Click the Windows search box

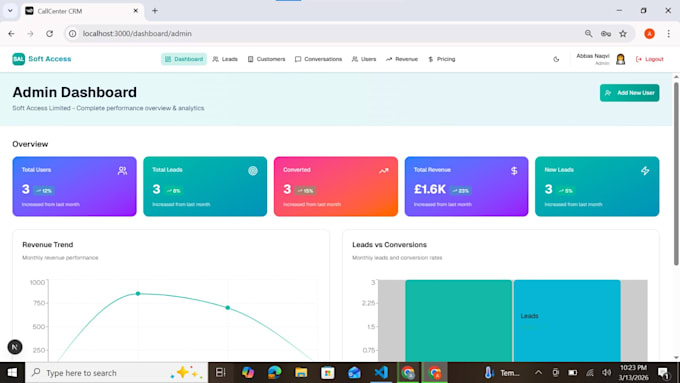(116, 373)
